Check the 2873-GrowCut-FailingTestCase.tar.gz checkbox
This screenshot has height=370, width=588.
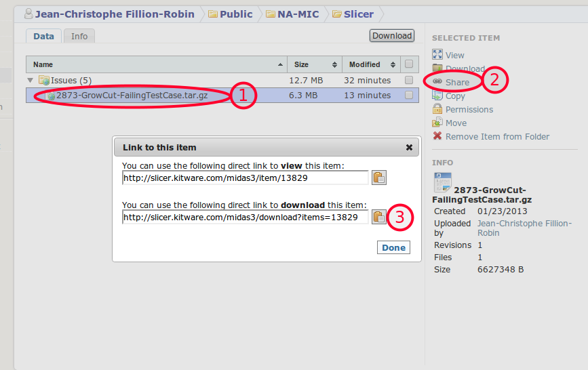[x=409, y=96]
